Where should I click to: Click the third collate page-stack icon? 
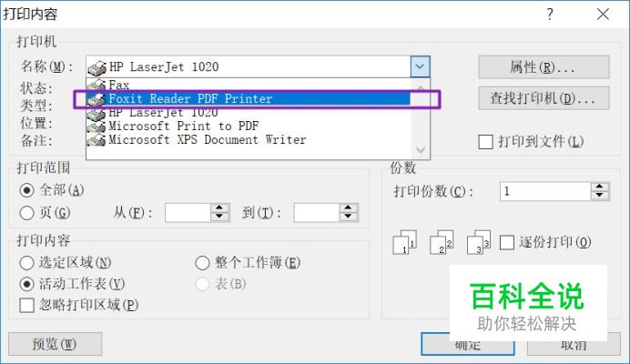coord(479,242)
